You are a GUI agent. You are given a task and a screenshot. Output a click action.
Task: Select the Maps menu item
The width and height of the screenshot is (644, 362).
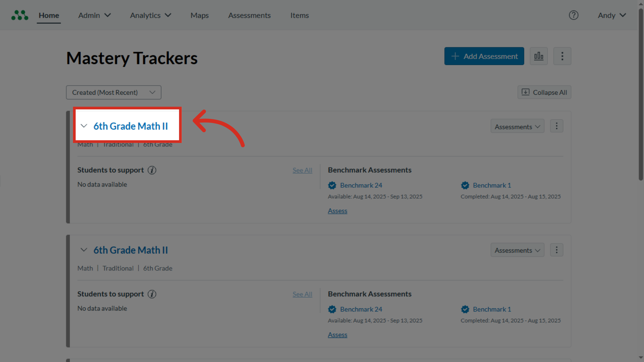pos(199,15)
